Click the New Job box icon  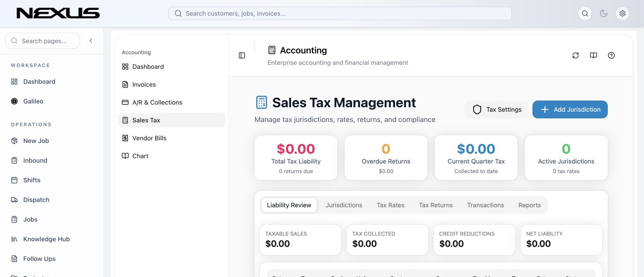pyautogui.click(x=14, y=141)
